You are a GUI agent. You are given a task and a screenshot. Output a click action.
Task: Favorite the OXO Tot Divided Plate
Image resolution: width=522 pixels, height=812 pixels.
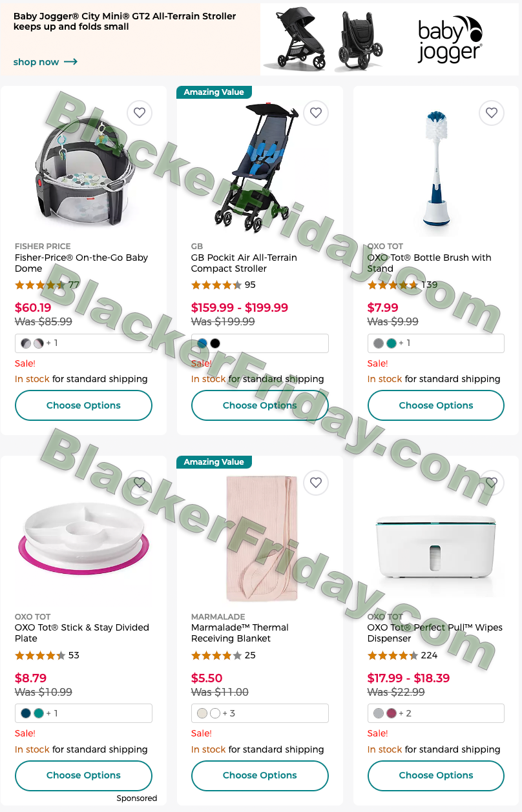[140, 483]
